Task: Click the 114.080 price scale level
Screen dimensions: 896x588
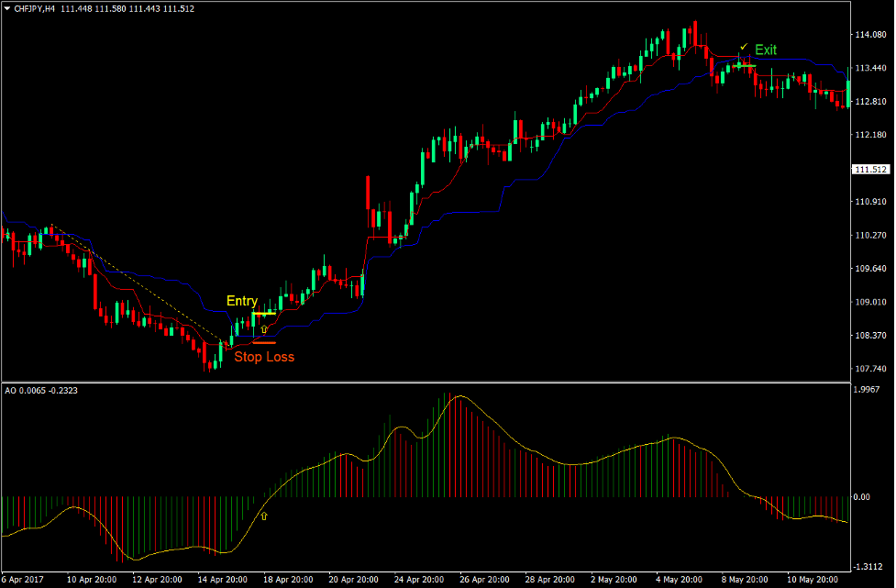Action: click(869, 35)
